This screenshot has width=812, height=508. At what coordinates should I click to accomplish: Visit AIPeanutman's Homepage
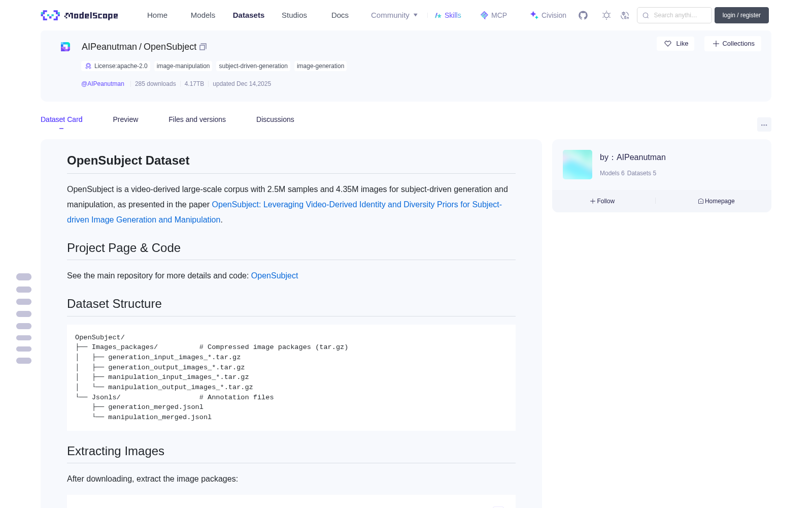click(x=716, y=201)
